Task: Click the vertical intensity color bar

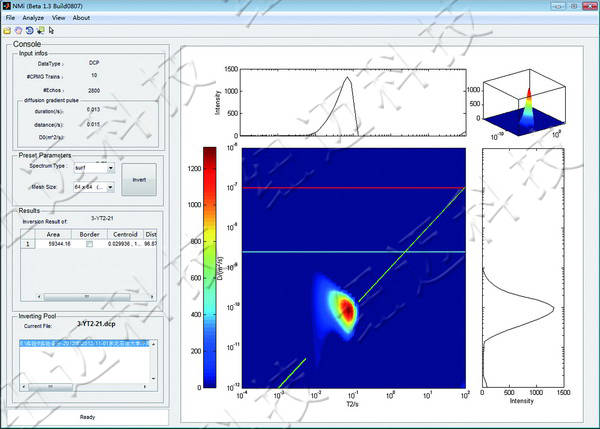Action: [x=209, y=267]
